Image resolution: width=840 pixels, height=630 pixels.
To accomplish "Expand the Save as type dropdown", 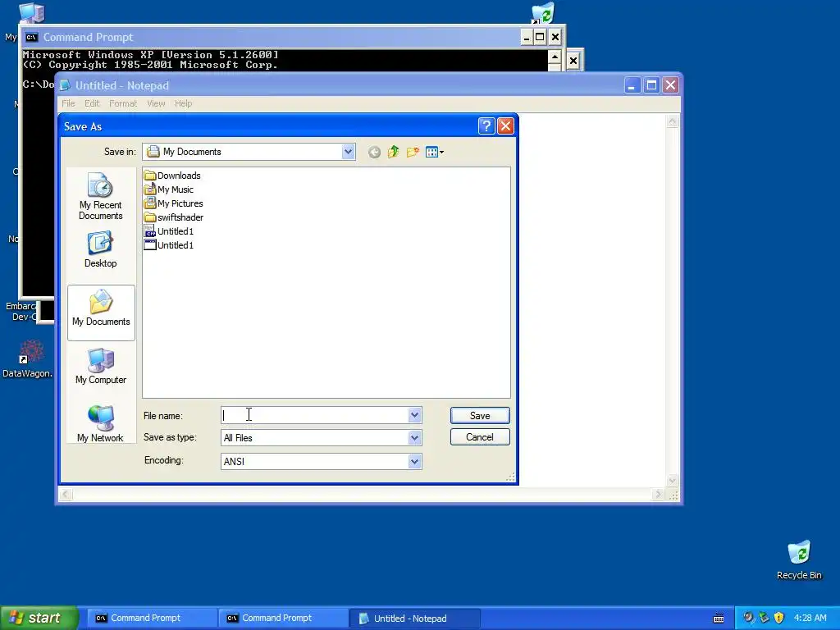I will (x=414, y=438).
